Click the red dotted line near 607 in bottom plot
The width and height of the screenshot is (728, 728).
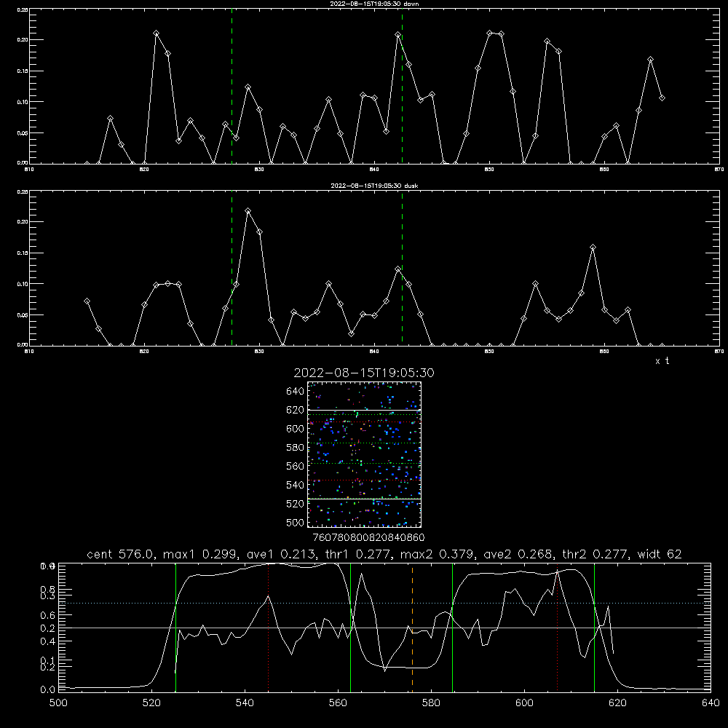click(x=557, y=628)
